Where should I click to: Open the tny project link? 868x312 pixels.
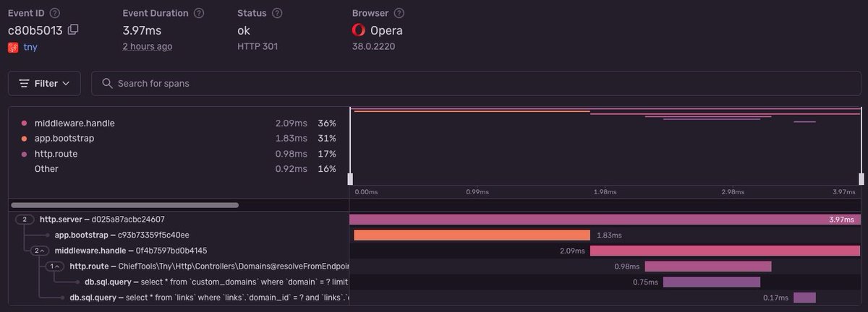pyautogui.click(x=30, y=47)
